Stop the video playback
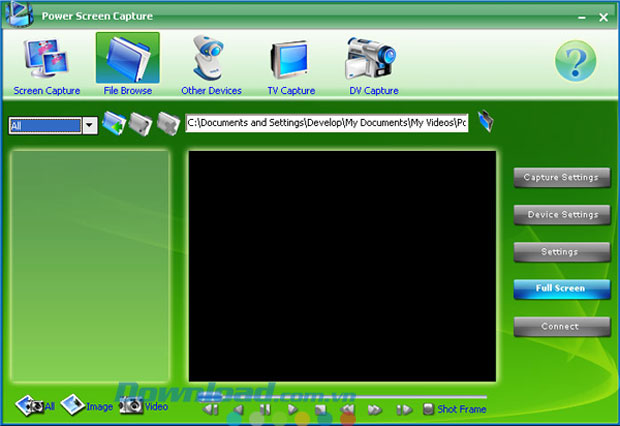The height and width of the screenshot is (426, 620). [x=320, y=410]
